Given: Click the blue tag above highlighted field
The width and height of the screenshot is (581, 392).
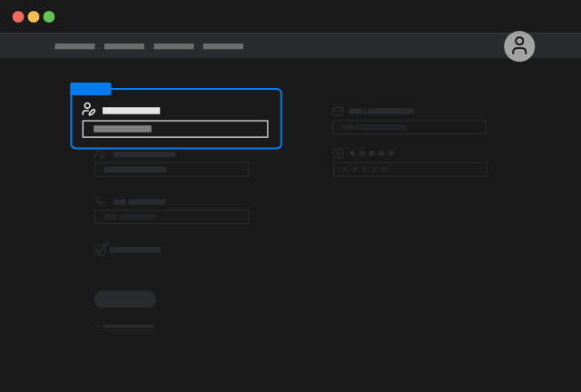Looking at the screenshot, I should [91, 89].
